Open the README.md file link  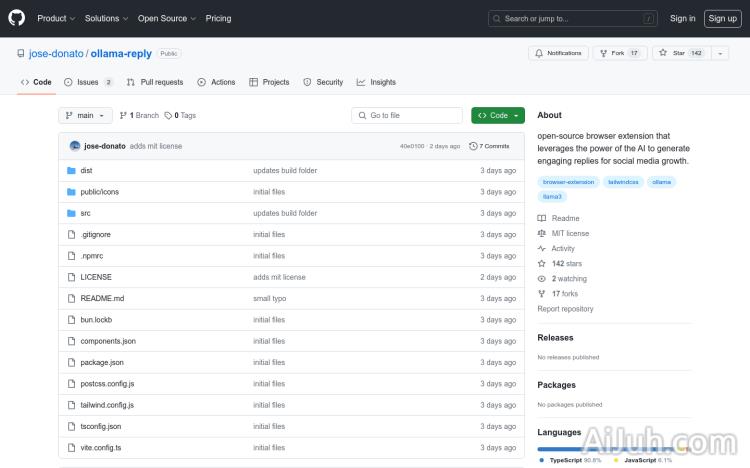coord(102,298)
